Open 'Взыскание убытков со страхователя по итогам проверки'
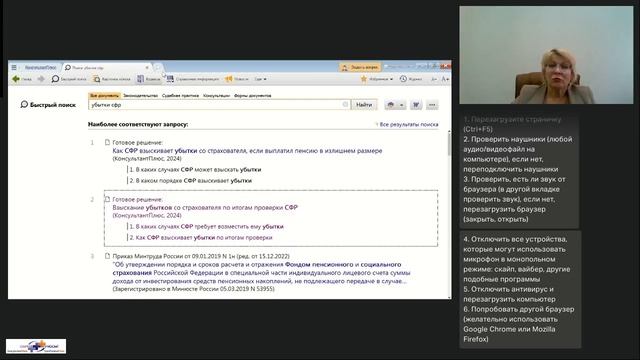640x360 pixels. coord(205,207)
